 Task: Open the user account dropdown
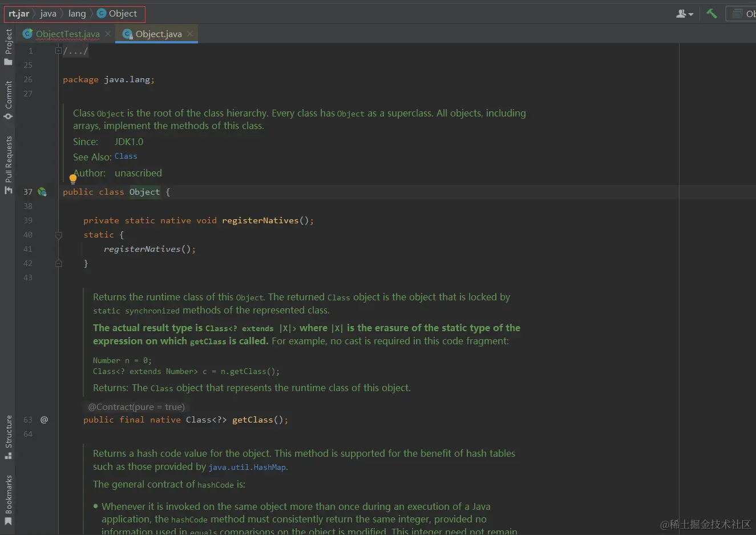point(684,14)
